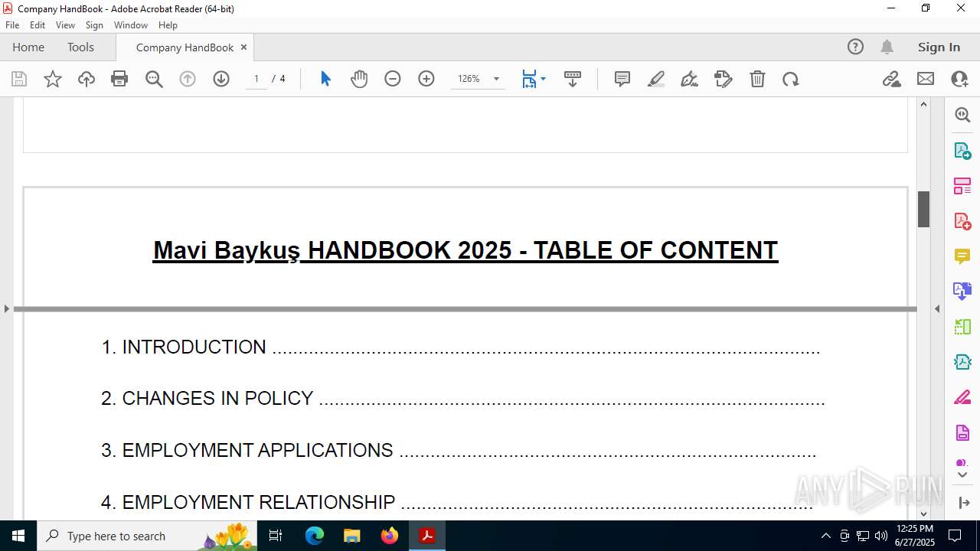This screenshot has height=551, width=980.
Task: Click the Windows Start button
Action: (18, 536)
